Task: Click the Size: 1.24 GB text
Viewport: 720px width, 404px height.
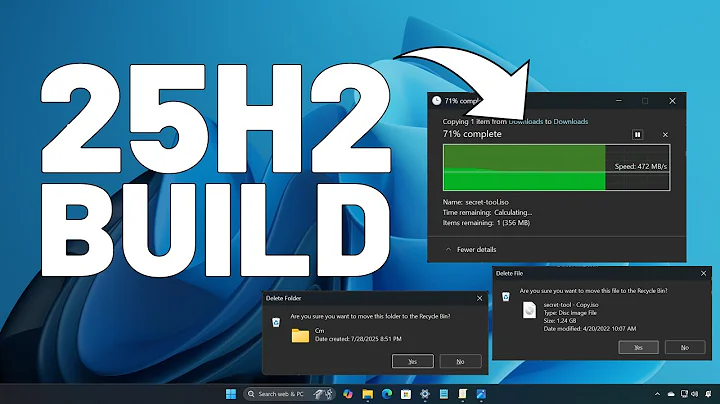Action: click(x=560, y=320)
